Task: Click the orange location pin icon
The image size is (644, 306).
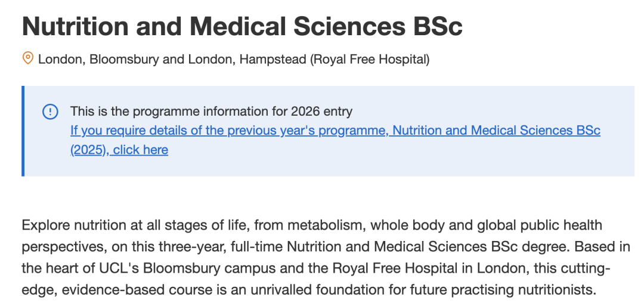Action: tap(27, 58)
